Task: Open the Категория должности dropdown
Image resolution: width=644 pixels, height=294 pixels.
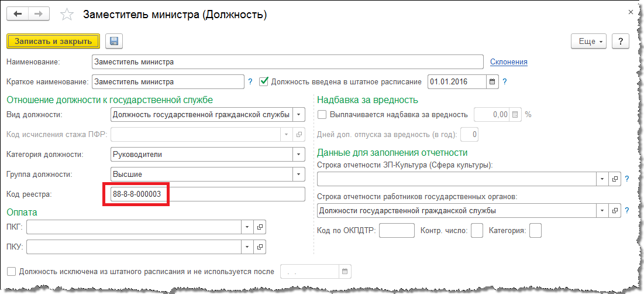Action: coord(299,155)
